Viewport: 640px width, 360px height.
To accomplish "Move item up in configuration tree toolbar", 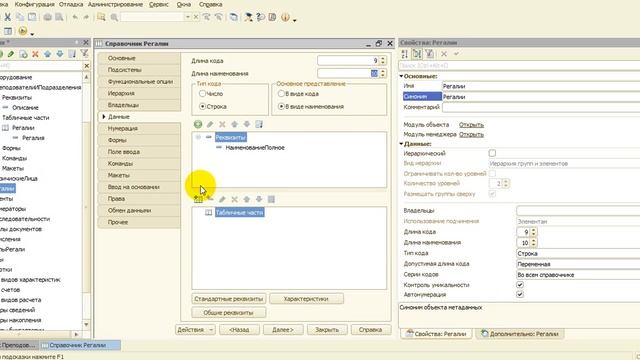I will point(47,54).
